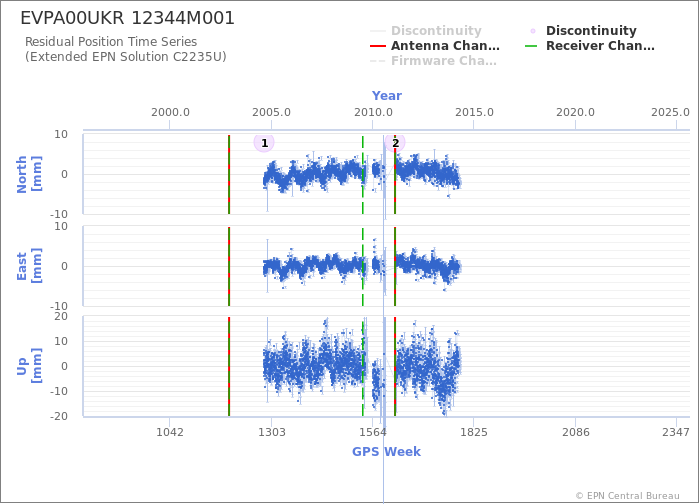700x504 pixels.
Task: Click the 2000.0 year tick label
Action: (x=170, y=112)
